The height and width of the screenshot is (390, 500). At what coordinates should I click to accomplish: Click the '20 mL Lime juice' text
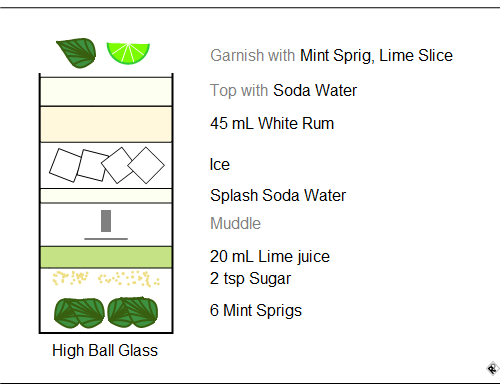pyautogui.click(x=270, y=257)
